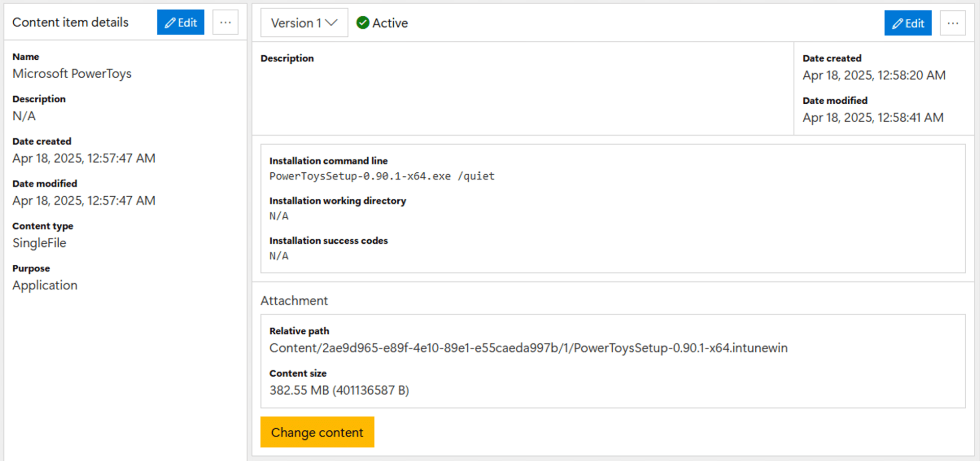This screenshot has width=980, height=461.
Task: Click the Installation working directory N/A value
Action: point(279,216)
